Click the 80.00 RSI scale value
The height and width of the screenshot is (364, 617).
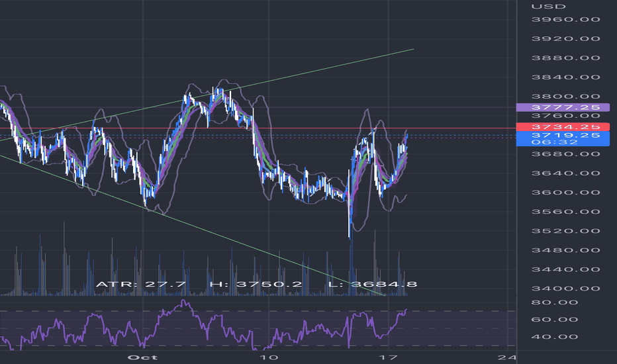[554, 302]
